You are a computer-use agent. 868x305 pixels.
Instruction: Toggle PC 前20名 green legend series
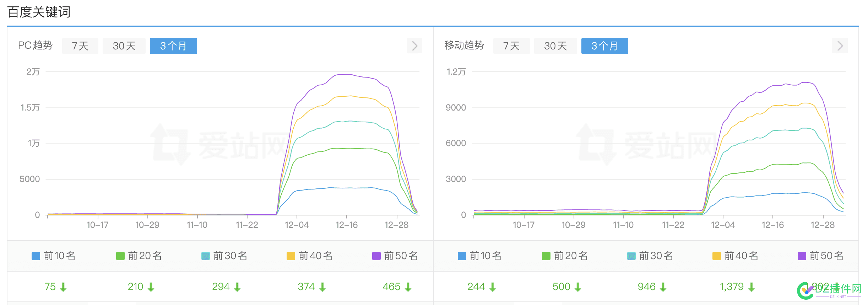(x=139, y=256)
